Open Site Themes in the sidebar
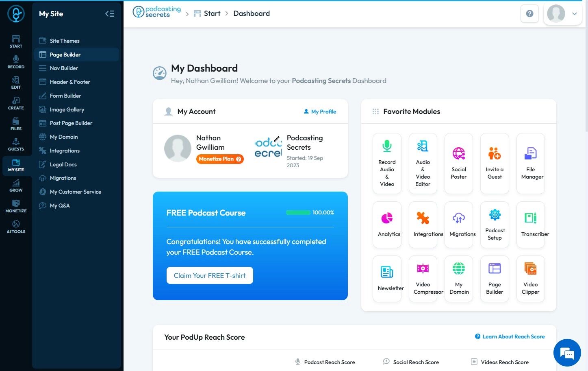This screenshot has width=588, height=371. (x=77, y=41)
